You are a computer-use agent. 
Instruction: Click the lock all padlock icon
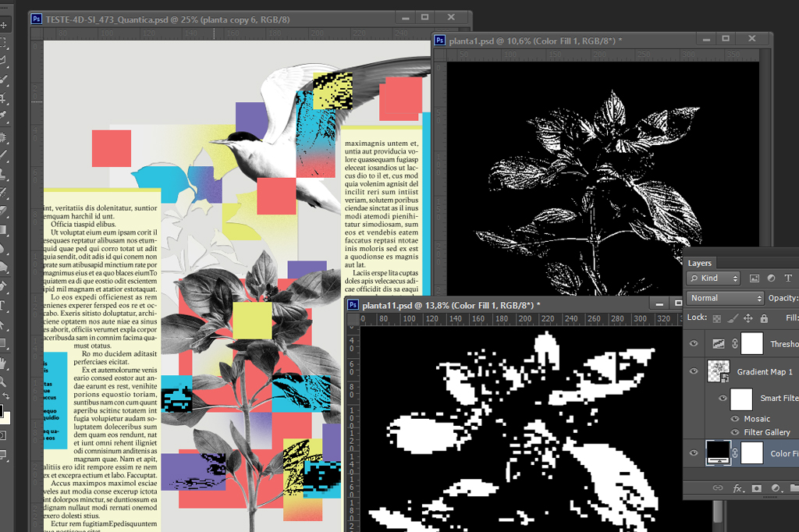(x=764, y=318)
